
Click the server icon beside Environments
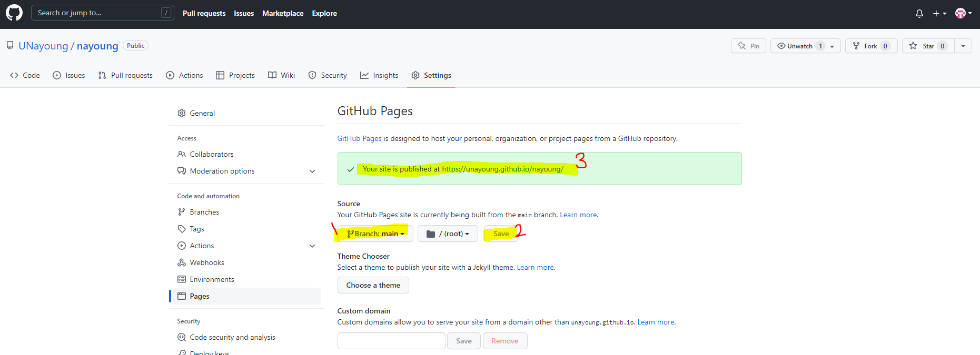pyautogui.click(x=182, y=279)
